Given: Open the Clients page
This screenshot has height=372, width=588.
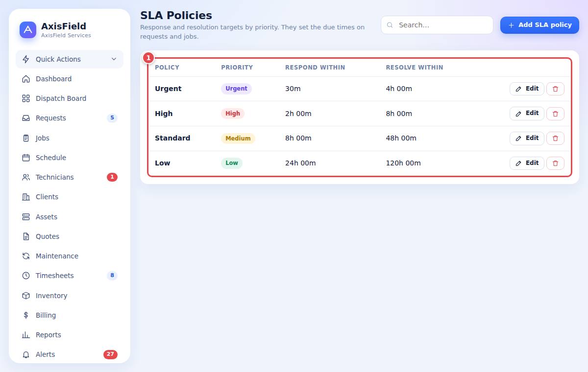Looking at the screenshot, I should pyautogui.click(x=70, y=197).
